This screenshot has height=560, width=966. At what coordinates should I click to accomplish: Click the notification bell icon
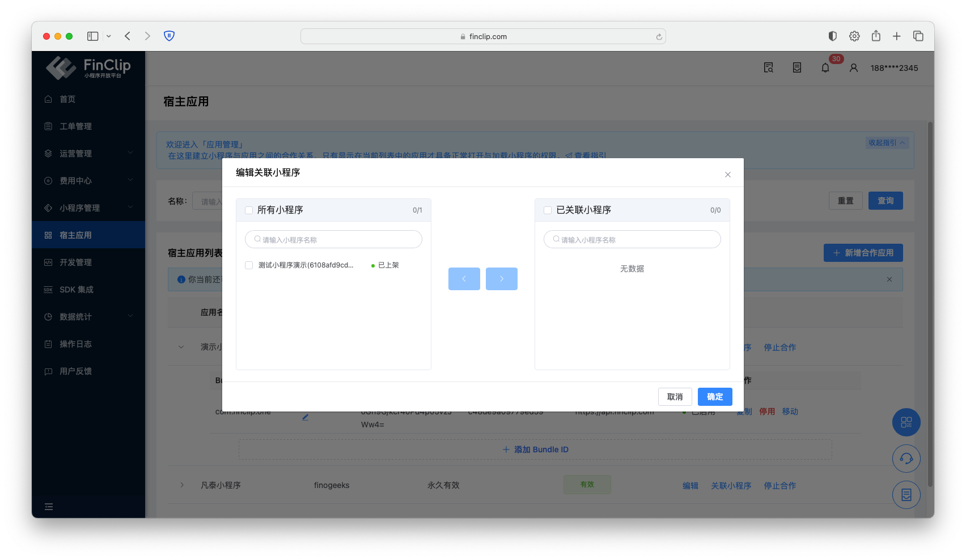tap(825, 68)
